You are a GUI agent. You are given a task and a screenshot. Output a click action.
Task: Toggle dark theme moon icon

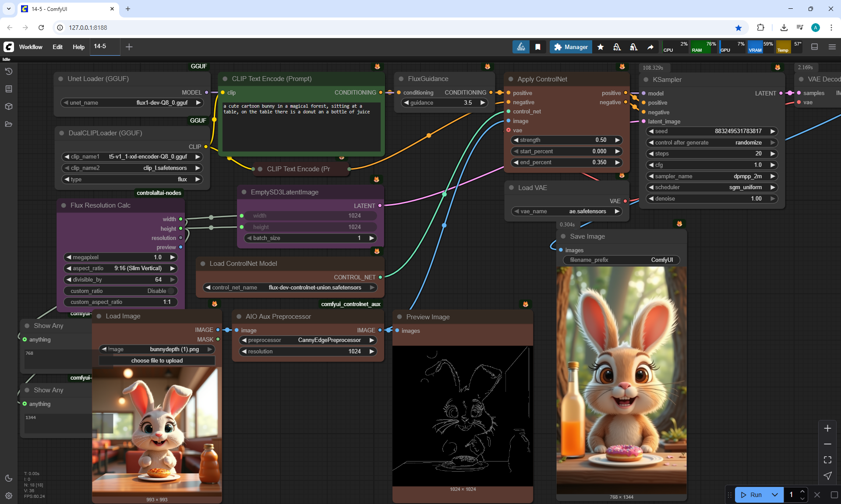tap(9, 478)
